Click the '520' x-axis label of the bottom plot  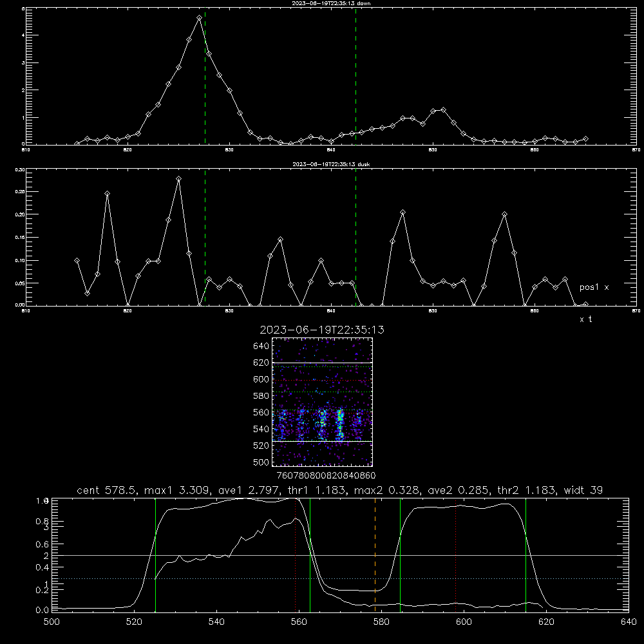(134, 622)
